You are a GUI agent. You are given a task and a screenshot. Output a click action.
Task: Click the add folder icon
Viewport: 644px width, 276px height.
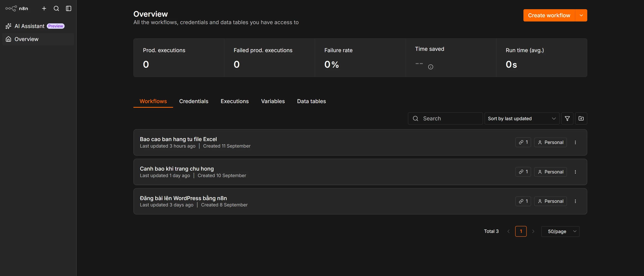[x=581, y=118]
